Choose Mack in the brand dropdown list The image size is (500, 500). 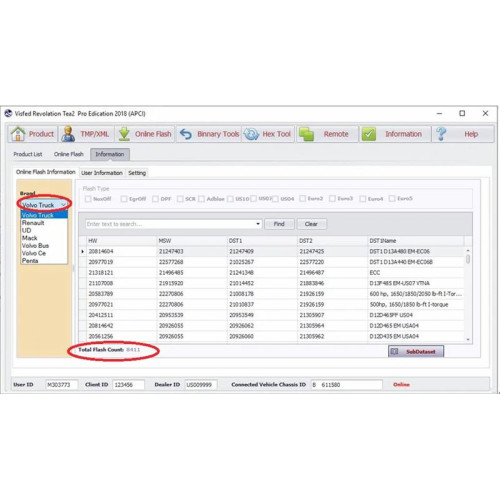coord(44,238)
